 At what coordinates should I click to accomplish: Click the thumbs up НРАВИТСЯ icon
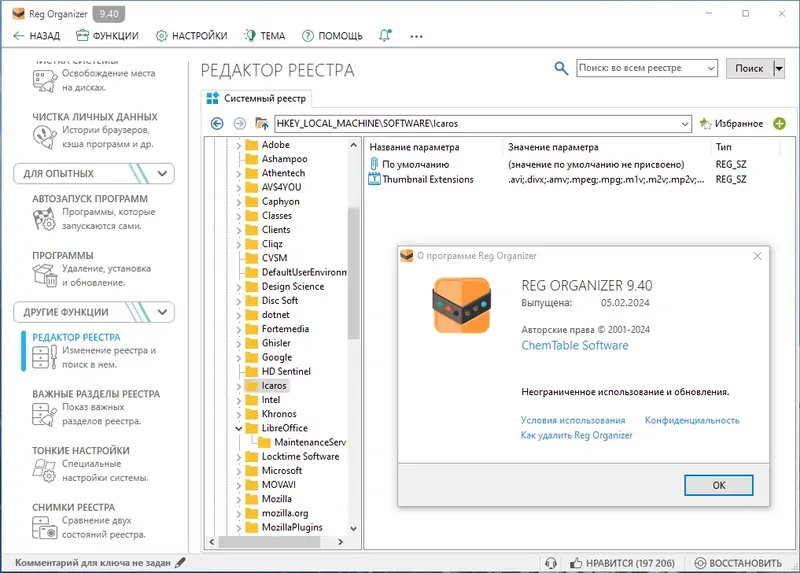(576, 563)
